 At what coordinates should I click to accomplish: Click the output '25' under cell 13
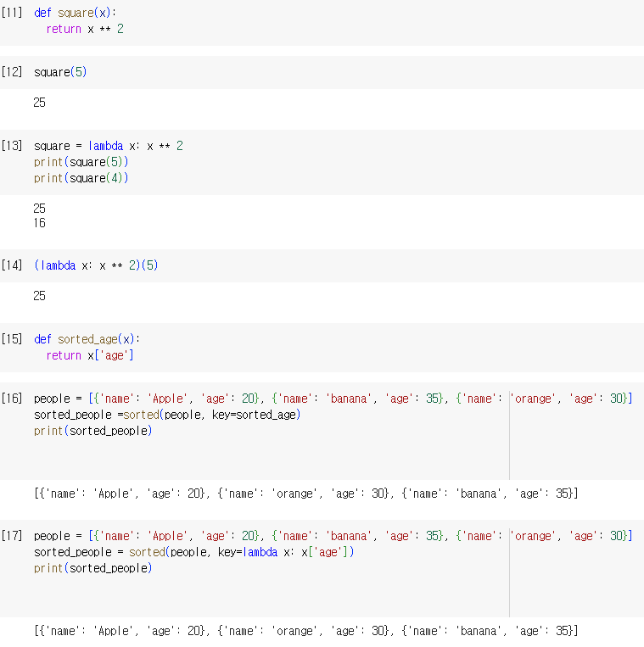(x=39, y=209)
